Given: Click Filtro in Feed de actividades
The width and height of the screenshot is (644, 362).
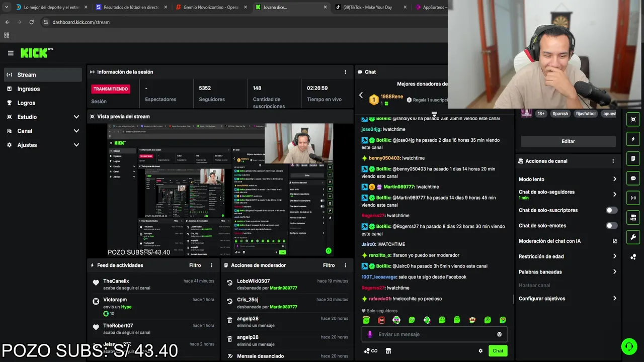Looking at the screenshot, I should point(195,265).
